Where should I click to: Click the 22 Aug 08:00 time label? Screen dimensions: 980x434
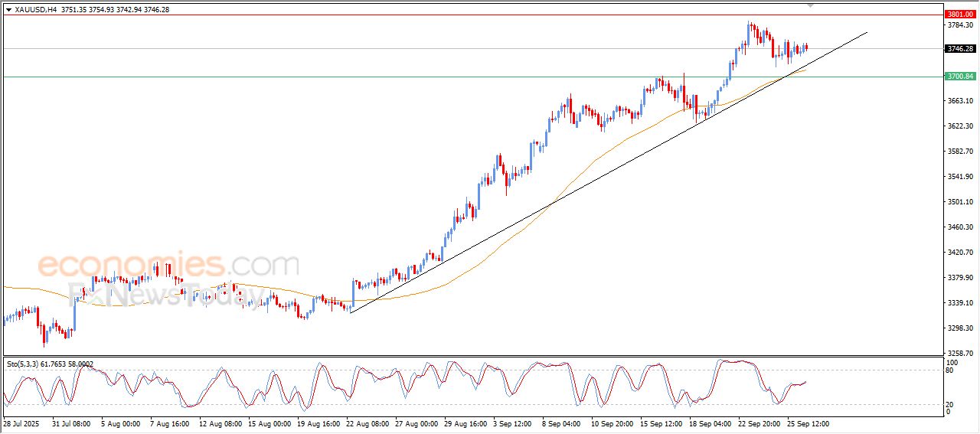(x=367, y=423)
